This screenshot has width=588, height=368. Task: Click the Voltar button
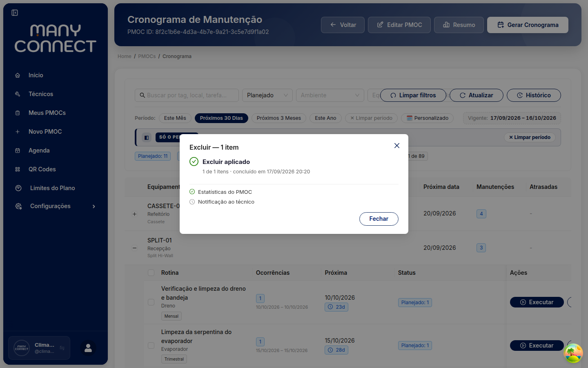[343, 25]
